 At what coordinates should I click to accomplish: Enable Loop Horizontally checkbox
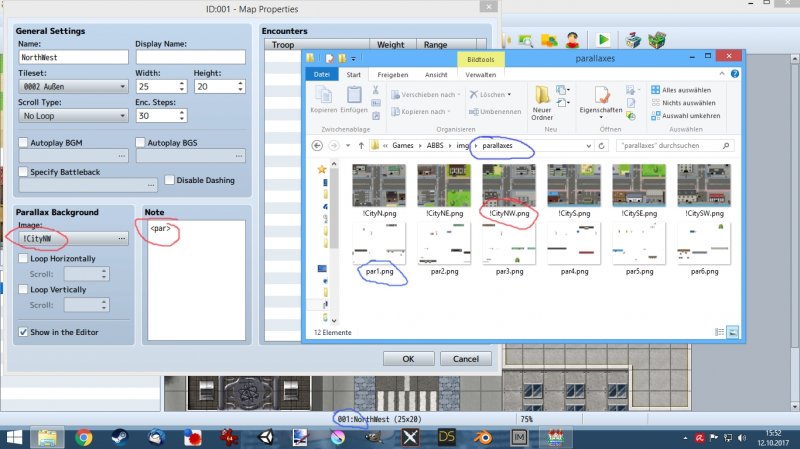click(23, 258)
